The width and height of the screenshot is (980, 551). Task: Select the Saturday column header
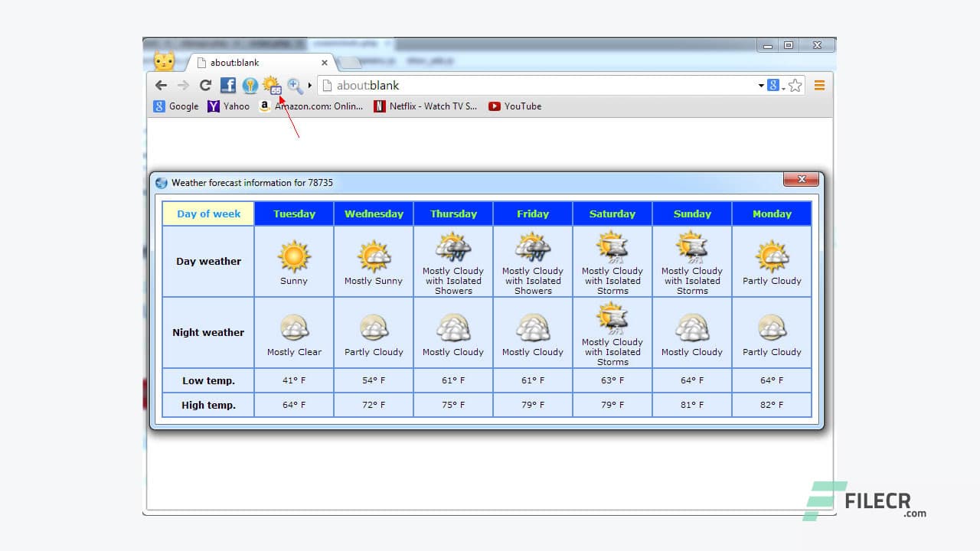click(612, 214)
